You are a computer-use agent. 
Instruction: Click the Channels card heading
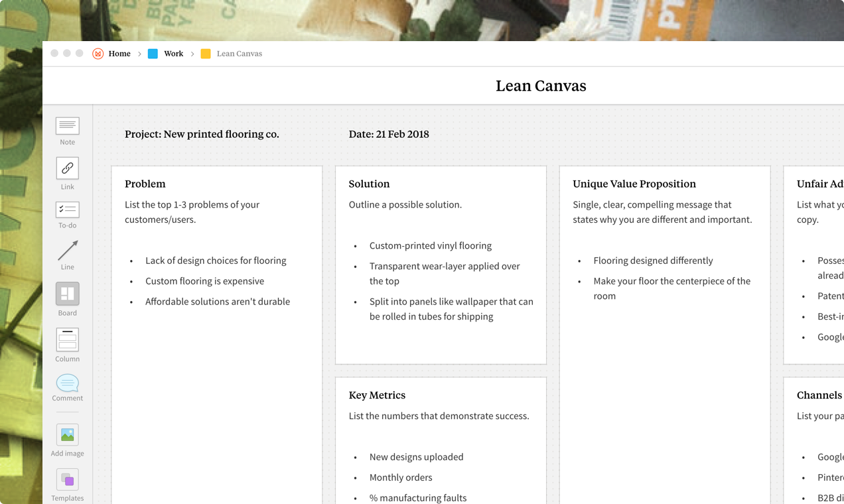(820, 395)
